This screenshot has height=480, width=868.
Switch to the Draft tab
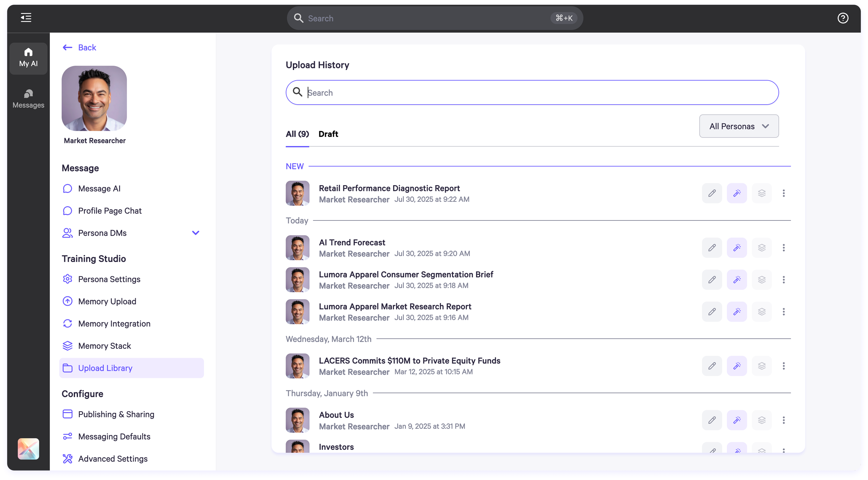pyautogui.click(x=328, y=134)
